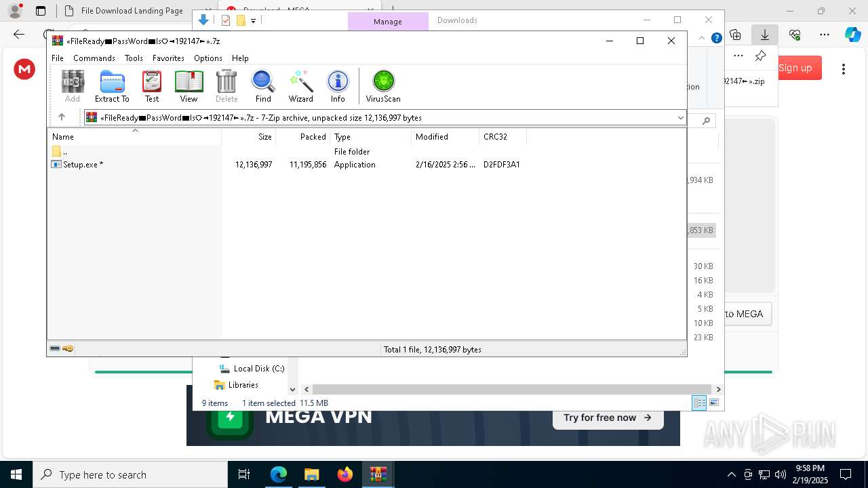Expand the archive path dropdown
The height and width of the screenshot is (488, 868).
tap(680, 118)
